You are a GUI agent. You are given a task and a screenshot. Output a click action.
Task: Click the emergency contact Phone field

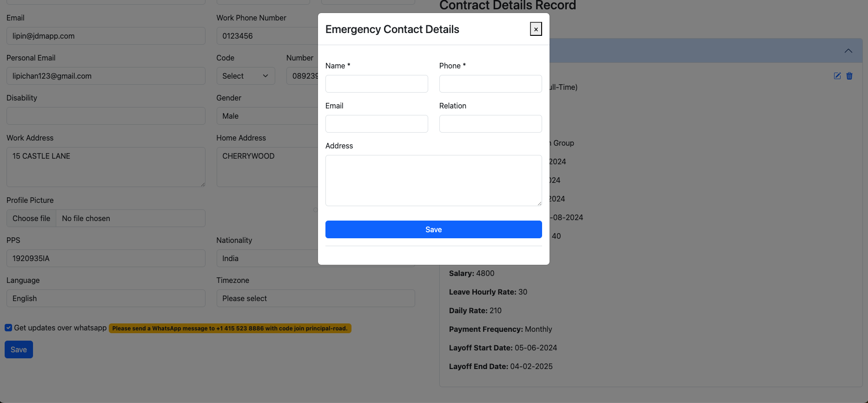coord(490,84)
